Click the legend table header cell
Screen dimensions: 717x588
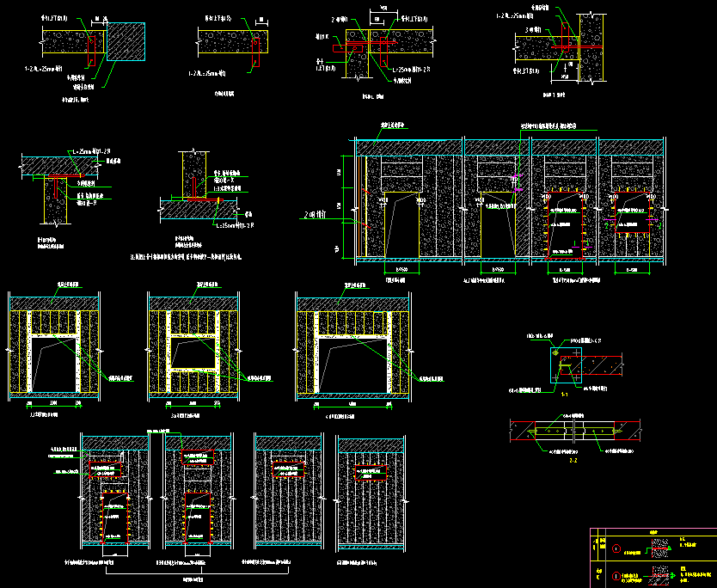coord(653,532)
